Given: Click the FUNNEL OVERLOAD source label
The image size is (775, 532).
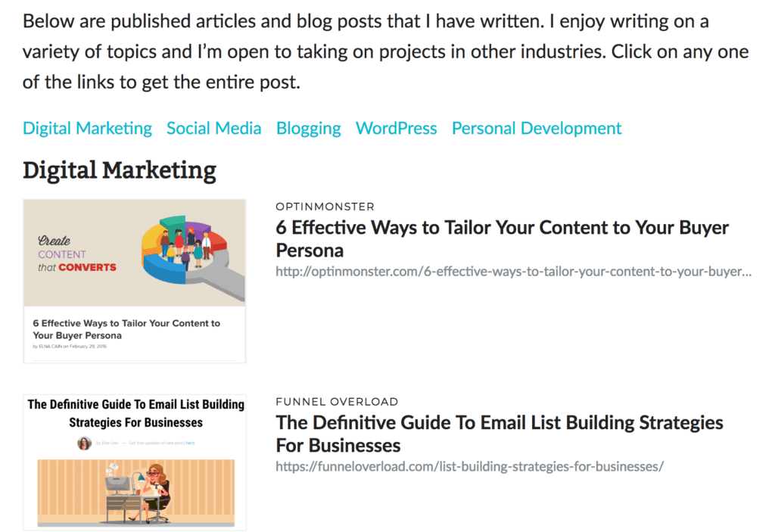Looking at the screenshot, I should [x=337, y=402].
